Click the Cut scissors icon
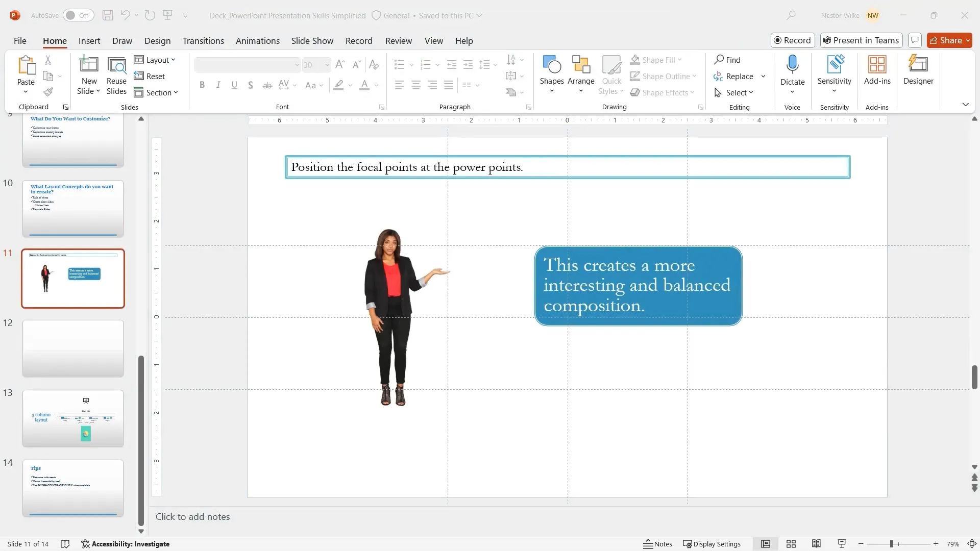 (48, 60)
